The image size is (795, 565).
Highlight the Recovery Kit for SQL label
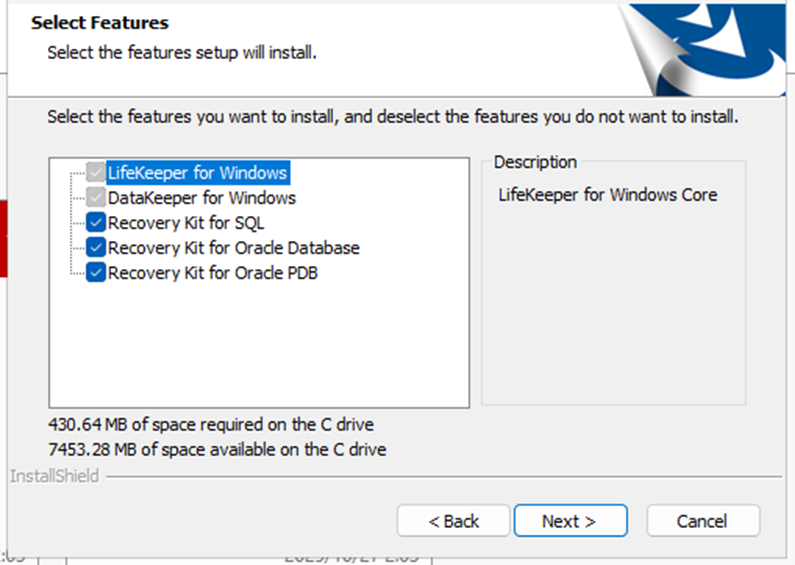186,222
